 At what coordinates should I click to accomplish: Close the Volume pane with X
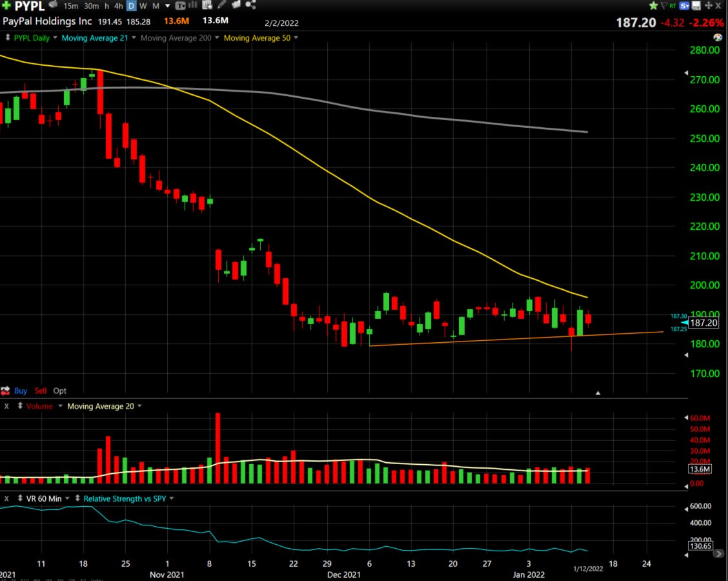coord(6,406)
